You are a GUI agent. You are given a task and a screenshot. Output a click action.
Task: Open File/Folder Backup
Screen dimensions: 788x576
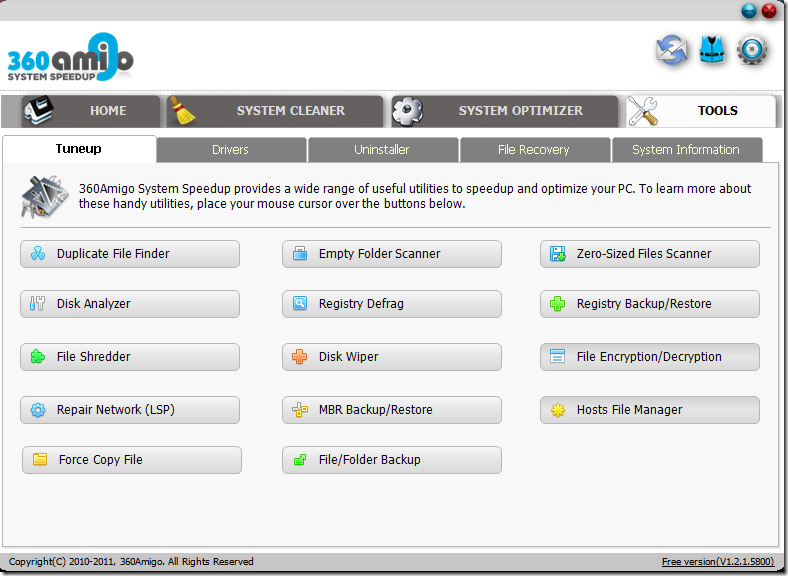391,460
